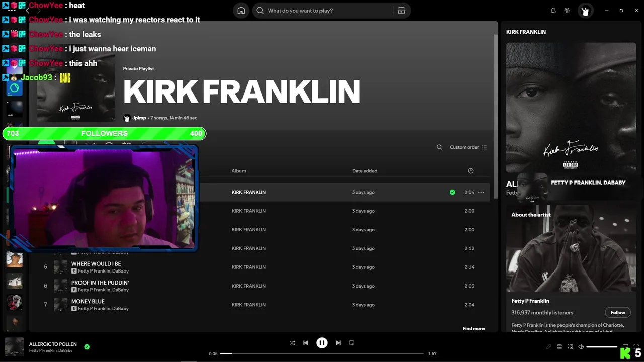Toggle saved checkmark next to ALLERGIC TO POLLEN in player
Image resolution: width=644 pixels, height=362 pixels.
click(87, 347)
